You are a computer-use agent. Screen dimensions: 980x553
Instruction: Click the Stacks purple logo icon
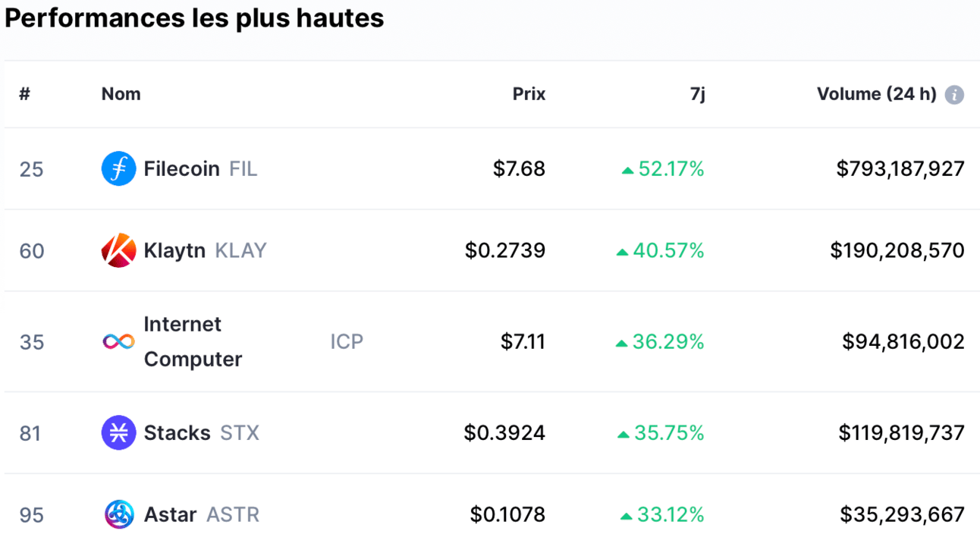[x=118, y=432]
